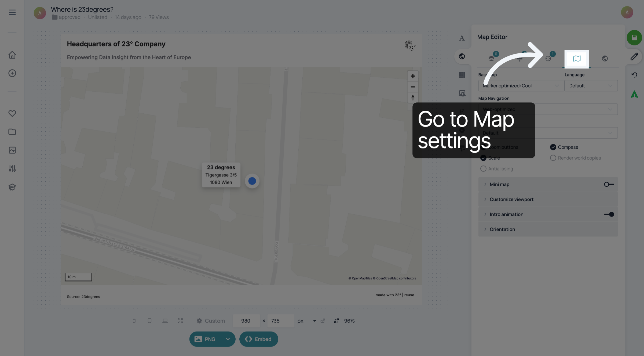
Task: Enable Antialiasing option
Action: (483, 168)
